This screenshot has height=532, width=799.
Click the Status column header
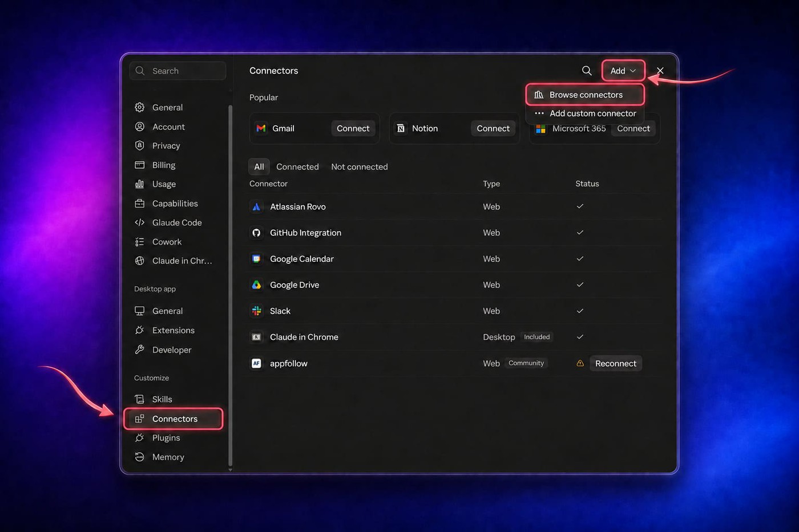click(587, 184)
